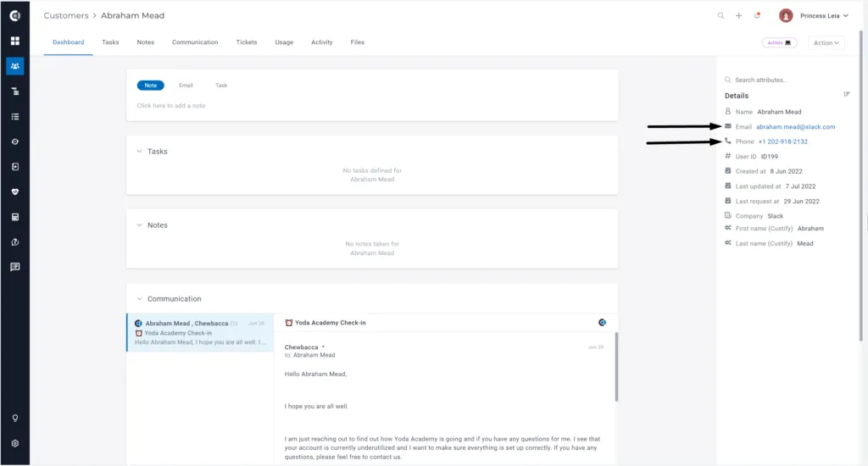
Task: Click the sort icon beside Details heading
Action: click(847, 94)
